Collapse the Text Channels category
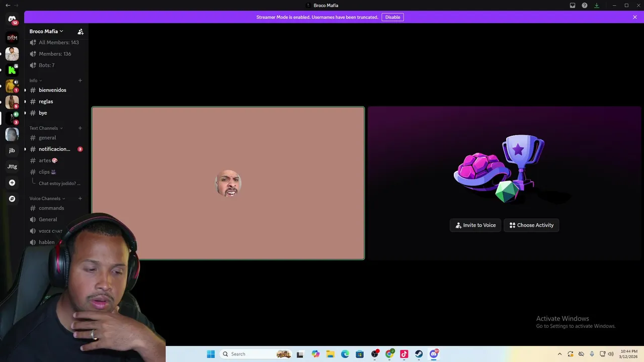Viewport: 644px width, 362px height. pyautogui.click(x=46, y=128)
